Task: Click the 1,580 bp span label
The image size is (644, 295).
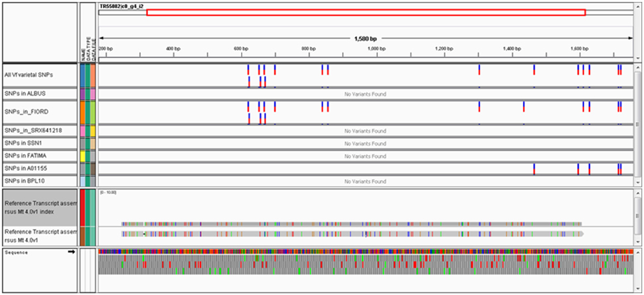Action: [x=365, y=39]
